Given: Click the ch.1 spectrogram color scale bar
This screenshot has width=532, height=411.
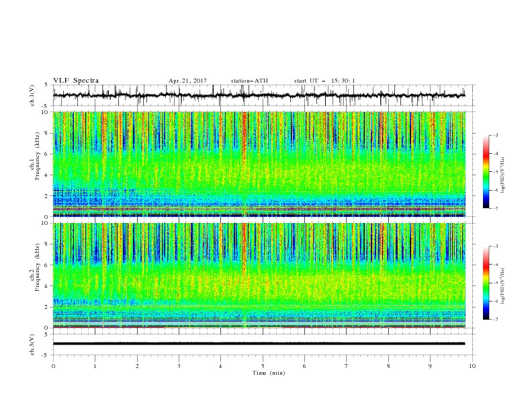Looking at the screenshot, I should point(486,171).
